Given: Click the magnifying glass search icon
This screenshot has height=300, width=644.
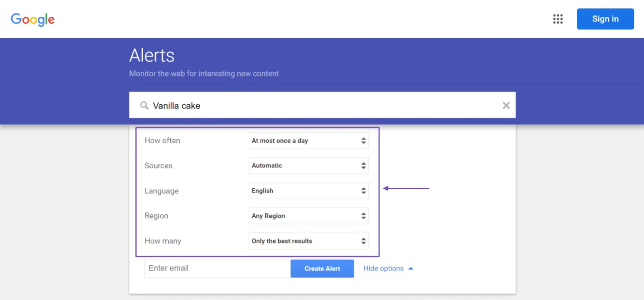Looking at the screenshot, I should coord(144,105).
